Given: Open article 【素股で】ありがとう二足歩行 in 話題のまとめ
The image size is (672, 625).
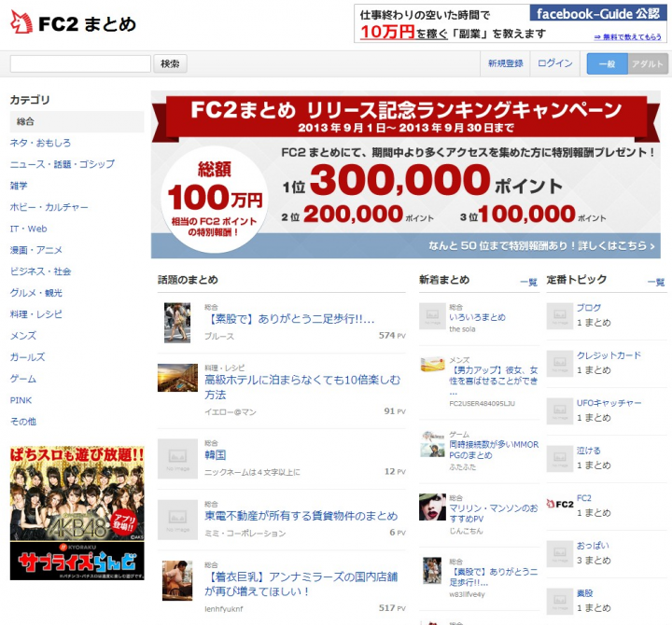Looking at the screenshot, I should click(x=290, y=319).
